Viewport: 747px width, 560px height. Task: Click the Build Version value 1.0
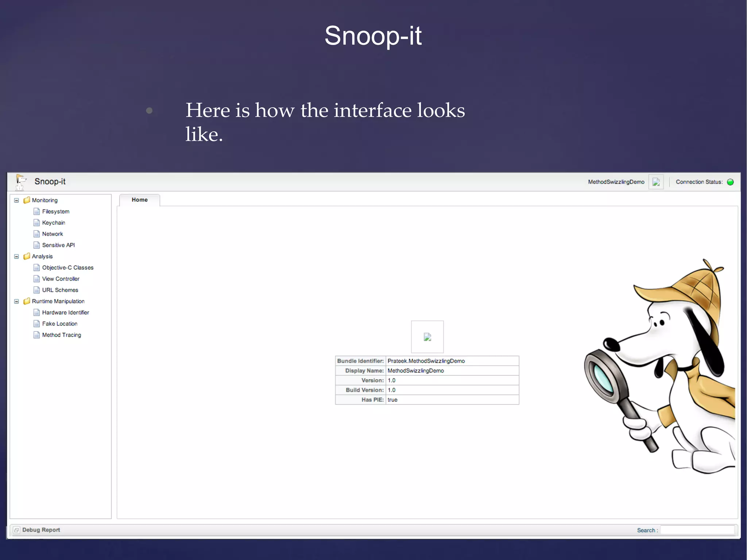click(391, 390)
